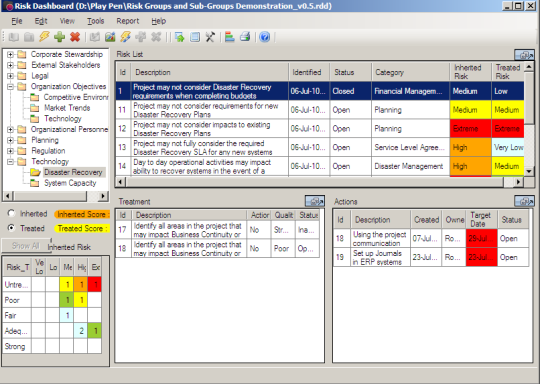Click the blue help question mark icon
This screenshot has height=384, width=540.
(264, 37)
